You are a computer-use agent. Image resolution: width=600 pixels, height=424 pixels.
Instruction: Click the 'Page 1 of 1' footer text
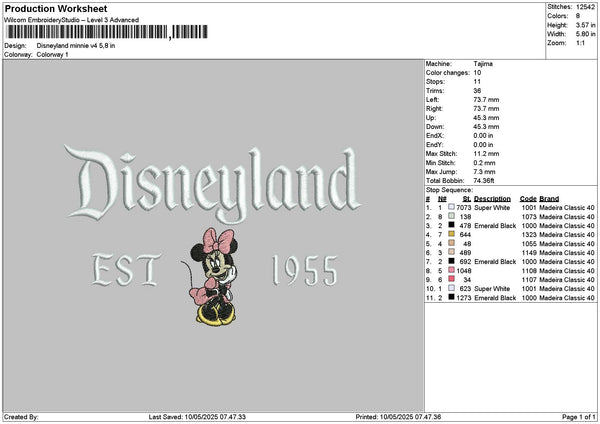579,417
